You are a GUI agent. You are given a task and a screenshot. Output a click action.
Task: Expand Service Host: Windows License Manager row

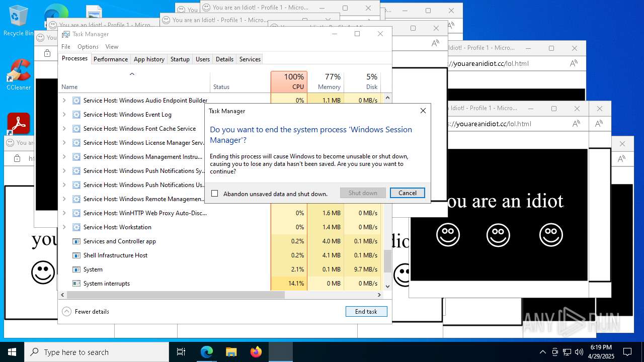pos(64,143)
